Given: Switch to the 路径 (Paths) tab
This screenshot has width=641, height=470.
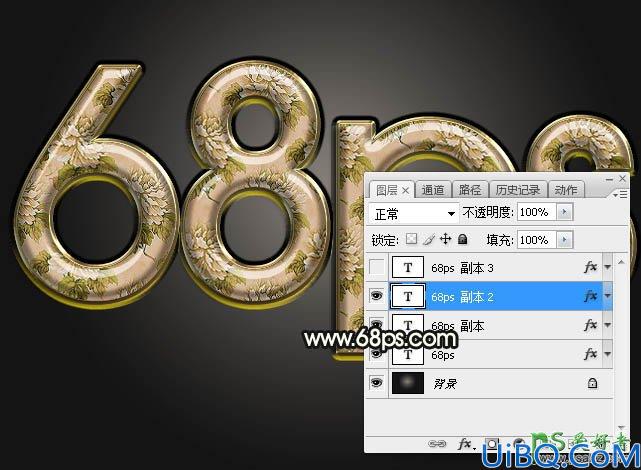Looking at the screenshot, I should [x=470, y=190].
